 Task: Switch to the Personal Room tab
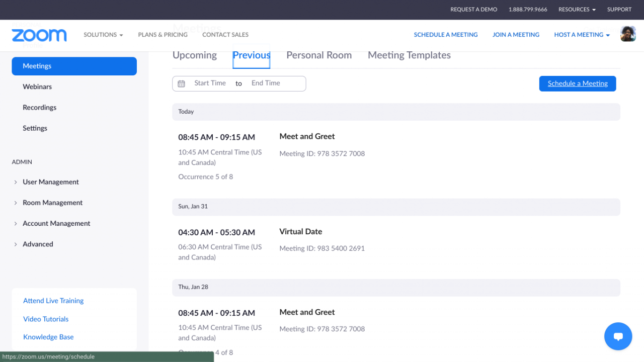coord(319,55)
